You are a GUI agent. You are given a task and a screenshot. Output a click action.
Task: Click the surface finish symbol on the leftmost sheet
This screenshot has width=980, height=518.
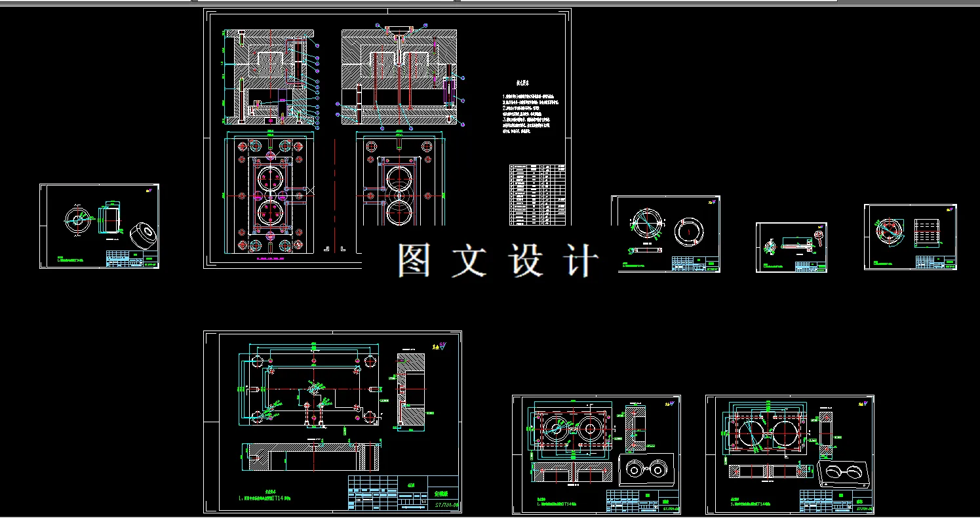[x=149, y=190]
